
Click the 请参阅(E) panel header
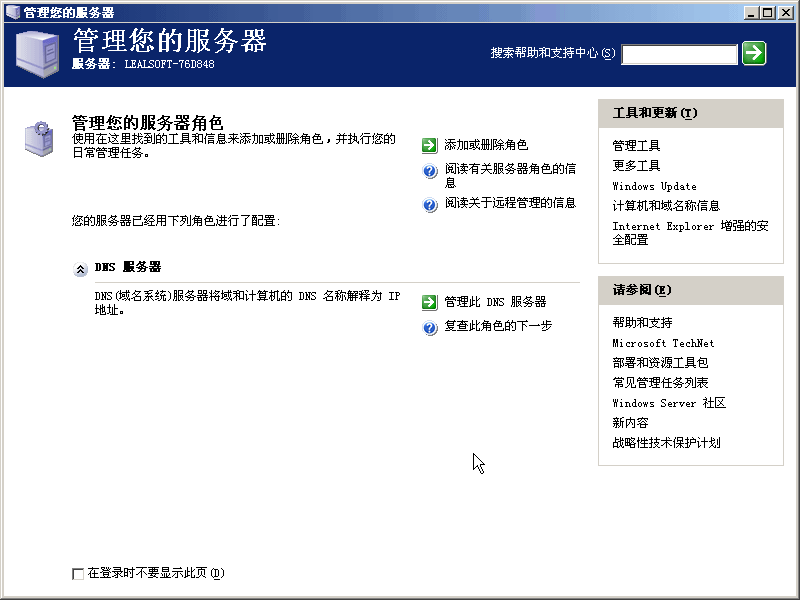click(x=691, y=290)
